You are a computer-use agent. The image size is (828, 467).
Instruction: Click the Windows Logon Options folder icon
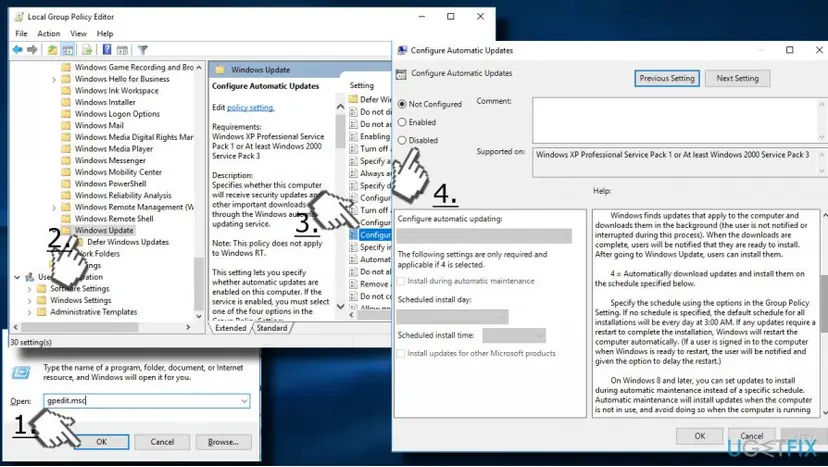click(66, 114)
